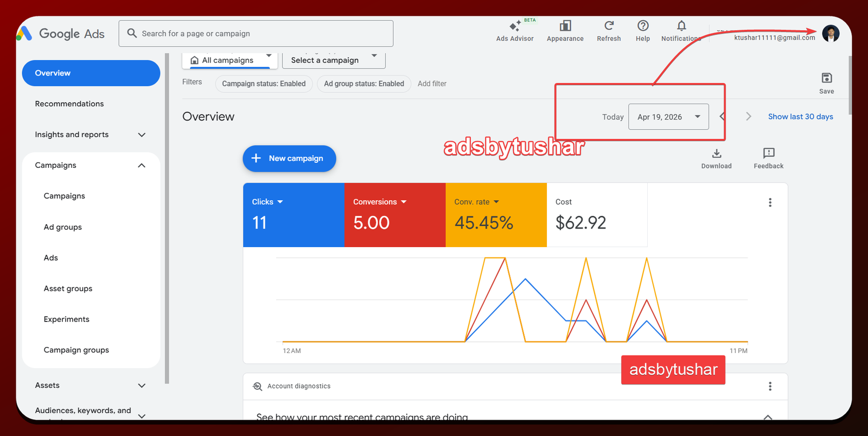Click the 12 AM chart axis label
Screen dimensions: 868x436
[x=292, y=351]
